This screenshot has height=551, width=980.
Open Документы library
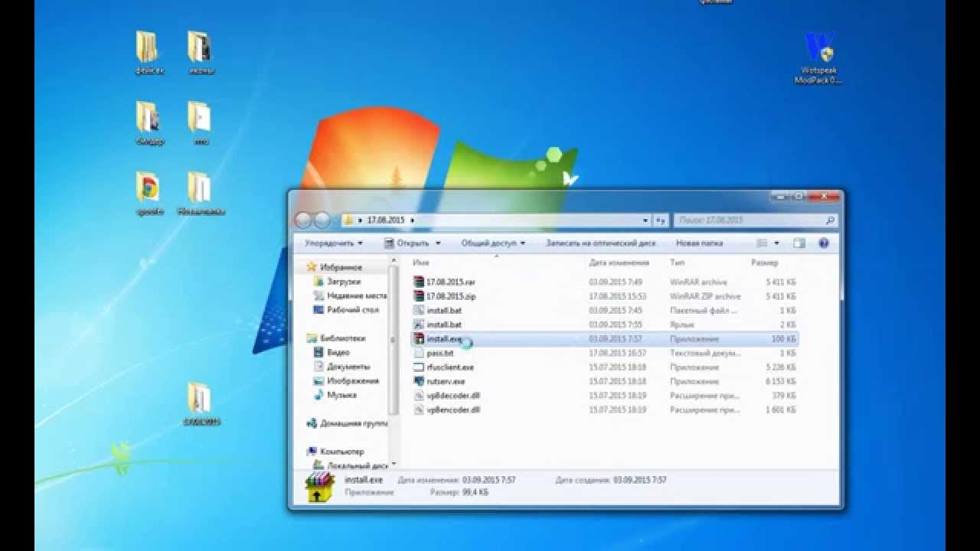[x=343, y=367]
